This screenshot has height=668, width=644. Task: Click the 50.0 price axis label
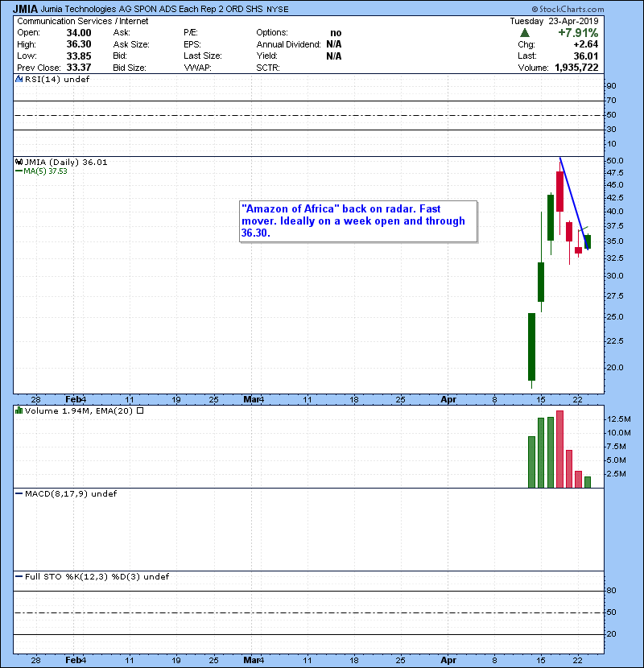point(615,161)
